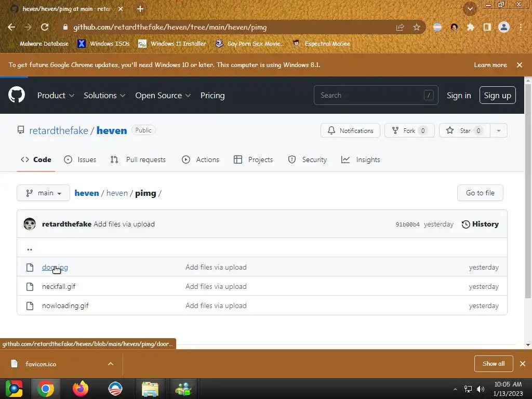Open Chrome three-dot menu
Screen dimensions: 532x399
(521, 27)
